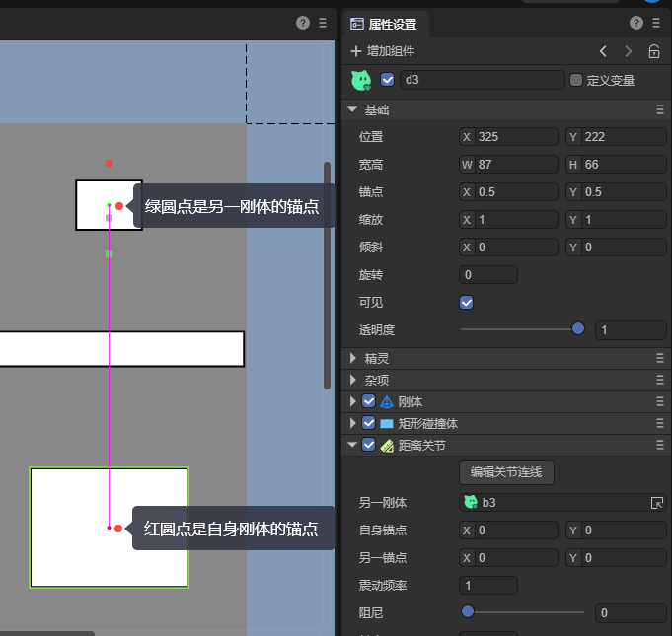Click the 震动频率 input field
Screen dimensions: 672x636
488,586
